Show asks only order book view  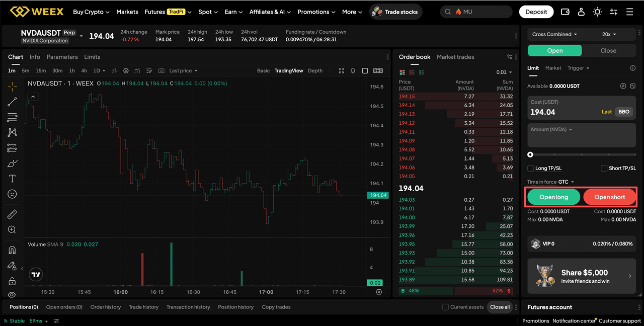pos(412,72)
